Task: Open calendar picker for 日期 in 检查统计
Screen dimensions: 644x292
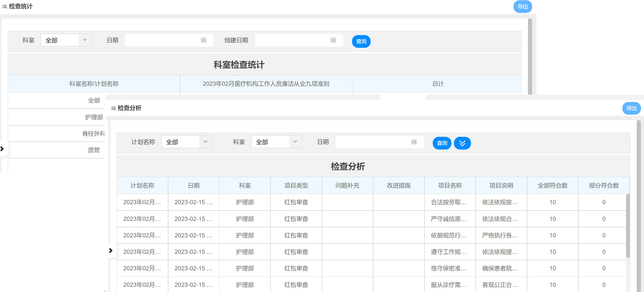Action: (x=203, y=40)
